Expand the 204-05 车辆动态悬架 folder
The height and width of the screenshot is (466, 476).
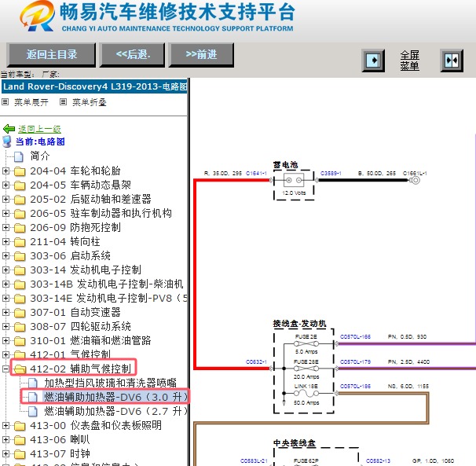(x=5, y=185)
